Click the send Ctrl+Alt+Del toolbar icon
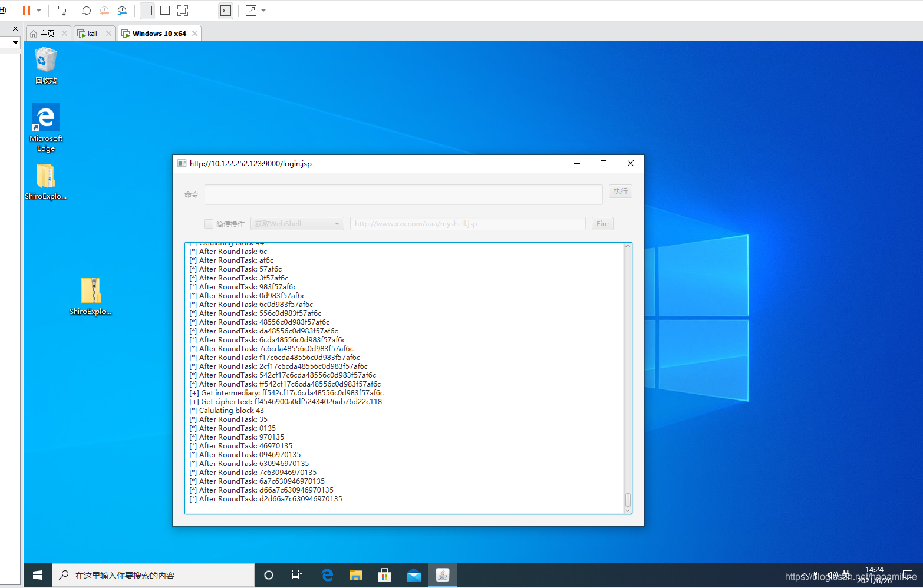 (x=61, y=11)
